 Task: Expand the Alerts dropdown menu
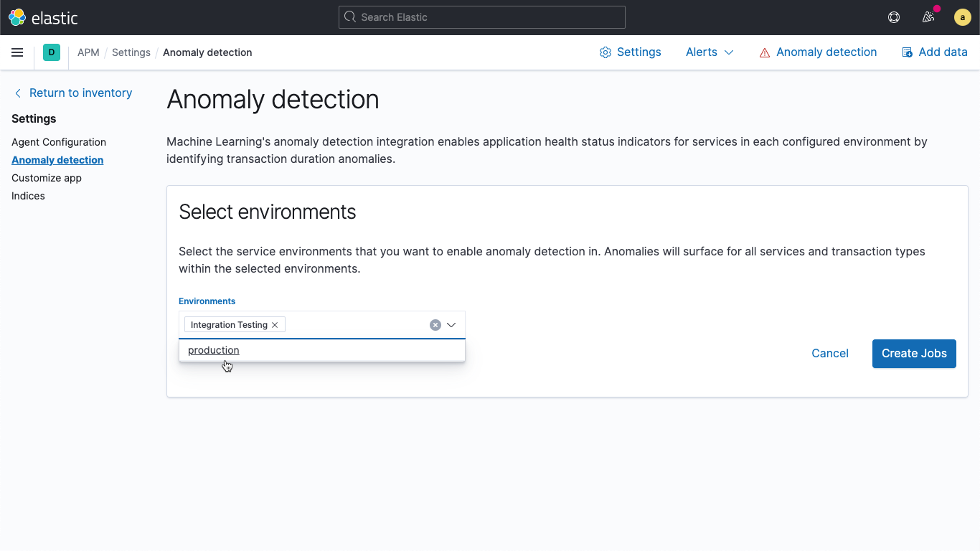pos(710,52)
